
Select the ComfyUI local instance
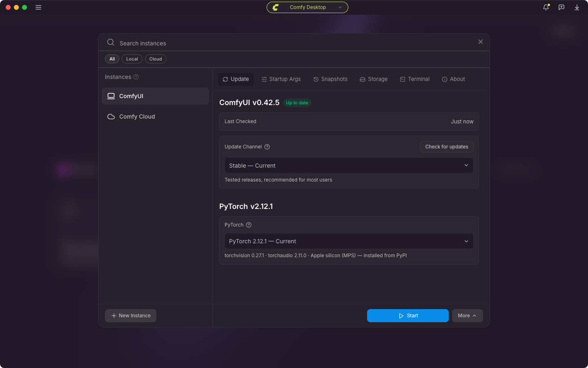[155, 96]
